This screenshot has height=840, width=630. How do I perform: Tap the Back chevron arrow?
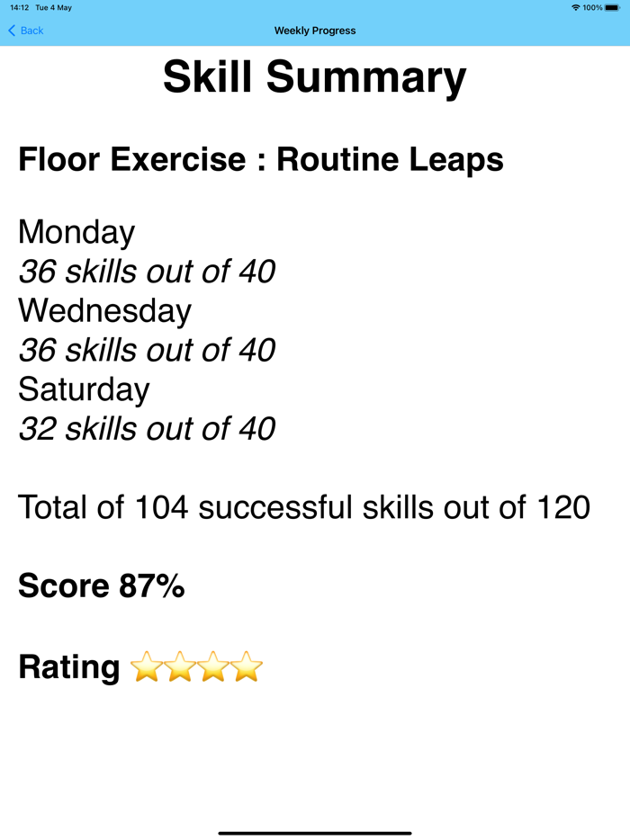pos(12,31)
